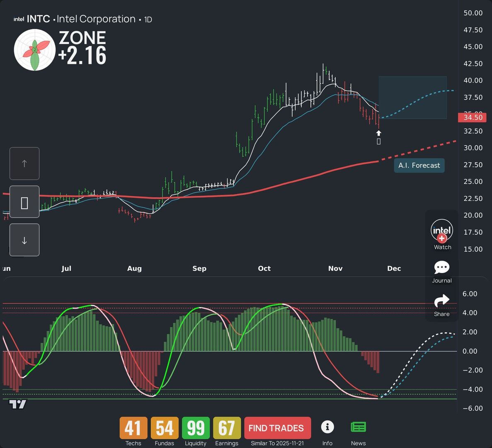Screen dimensions: 492x448
Task: Select the green Liquidity 99 swatch
Action: (195, 428)
